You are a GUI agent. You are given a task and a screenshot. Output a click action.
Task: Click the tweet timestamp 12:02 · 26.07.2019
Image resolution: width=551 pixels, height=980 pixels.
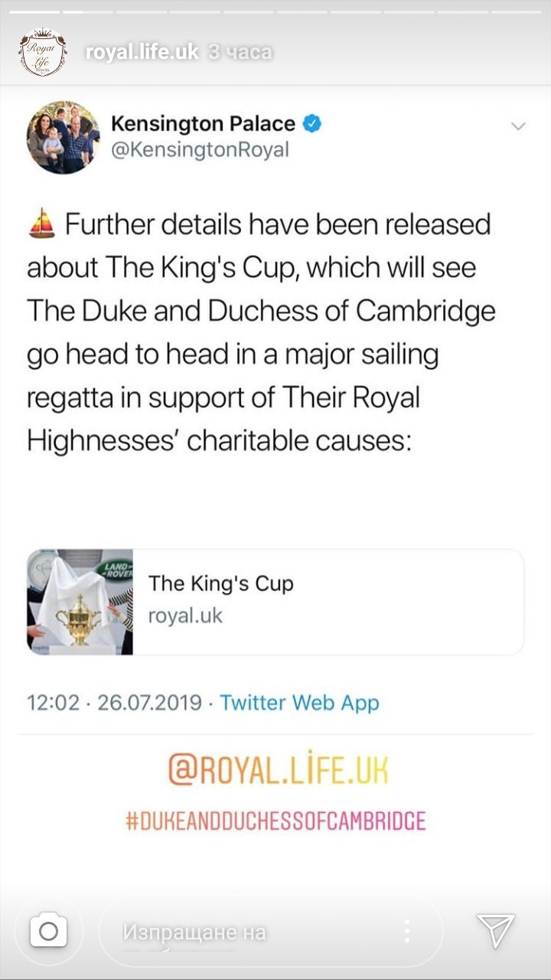[114, 703]
